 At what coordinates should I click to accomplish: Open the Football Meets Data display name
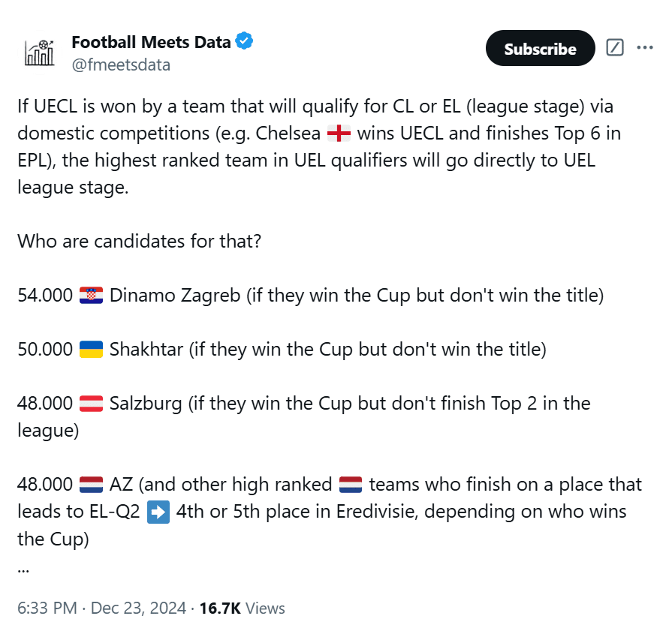[151, 42]
